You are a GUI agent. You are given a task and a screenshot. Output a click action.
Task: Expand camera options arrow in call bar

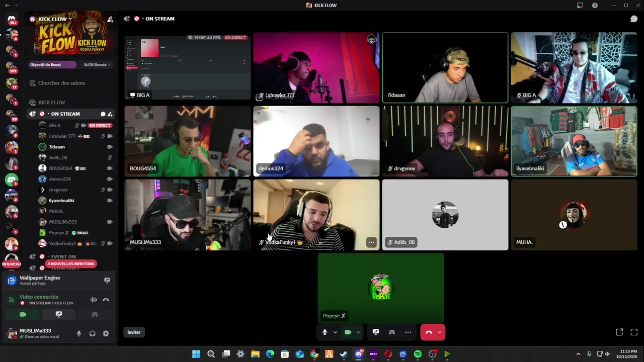(x=358, y=332)
